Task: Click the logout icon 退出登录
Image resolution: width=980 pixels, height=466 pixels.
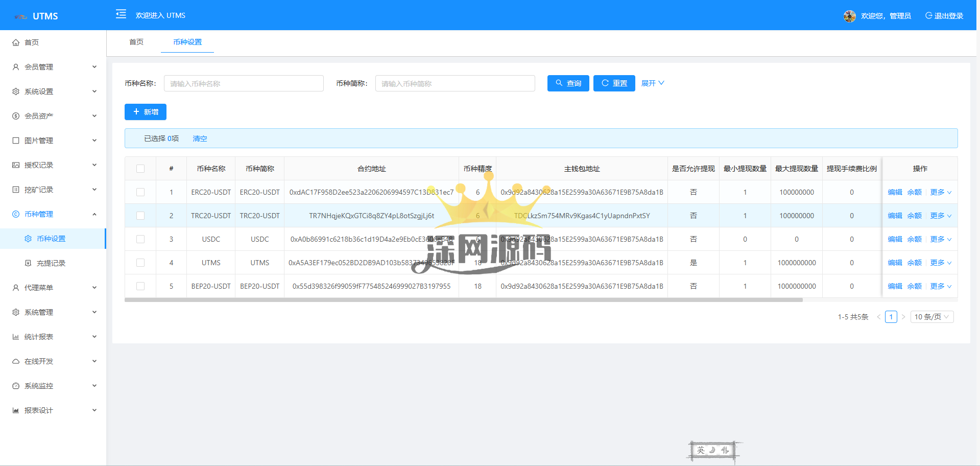Action: (x=928, y=16)
